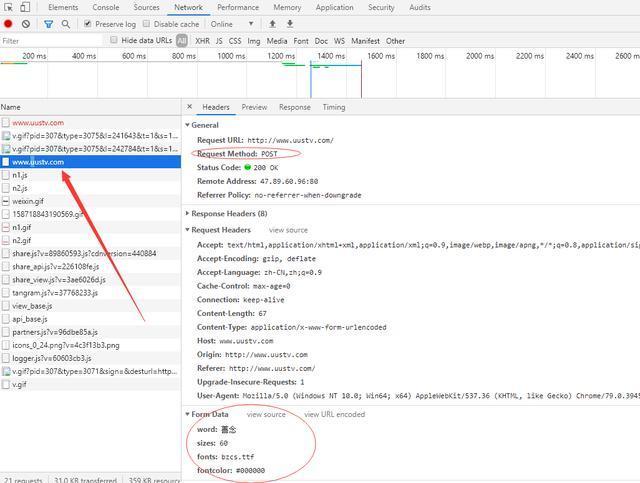Open the Online throttling dropdown

tap(232, 24)
